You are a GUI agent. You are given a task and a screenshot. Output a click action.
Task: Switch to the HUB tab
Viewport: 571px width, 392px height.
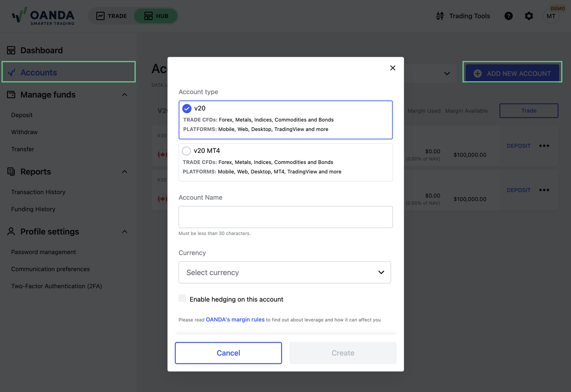(156, 16)
